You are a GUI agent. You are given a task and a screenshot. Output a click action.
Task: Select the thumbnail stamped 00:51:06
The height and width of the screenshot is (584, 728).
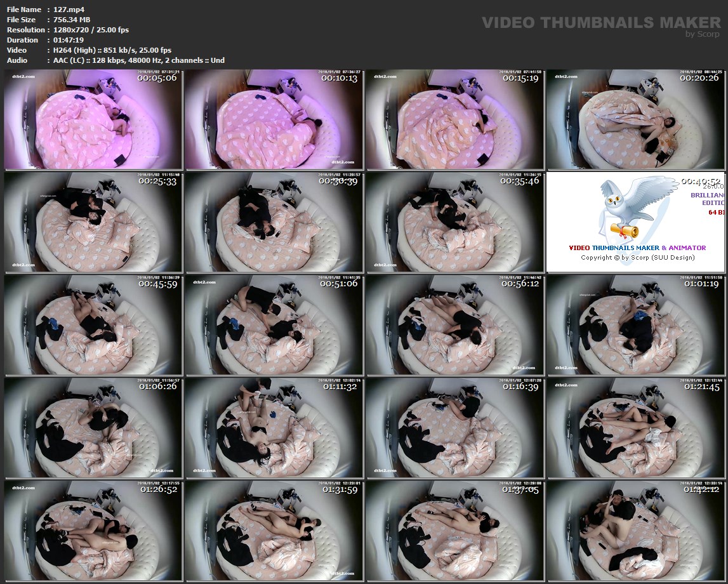(274, 325)
